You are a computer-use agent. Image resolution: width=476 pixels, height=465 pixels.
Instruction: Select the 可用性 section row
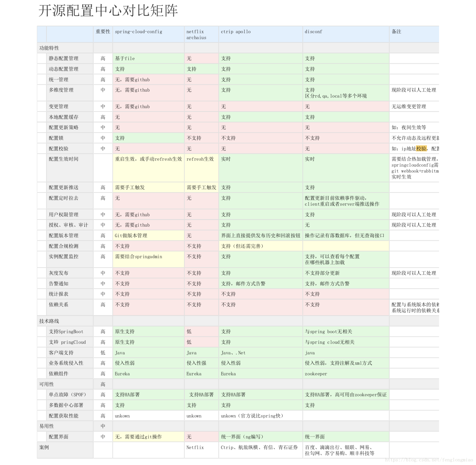click(x=46, y=384)
